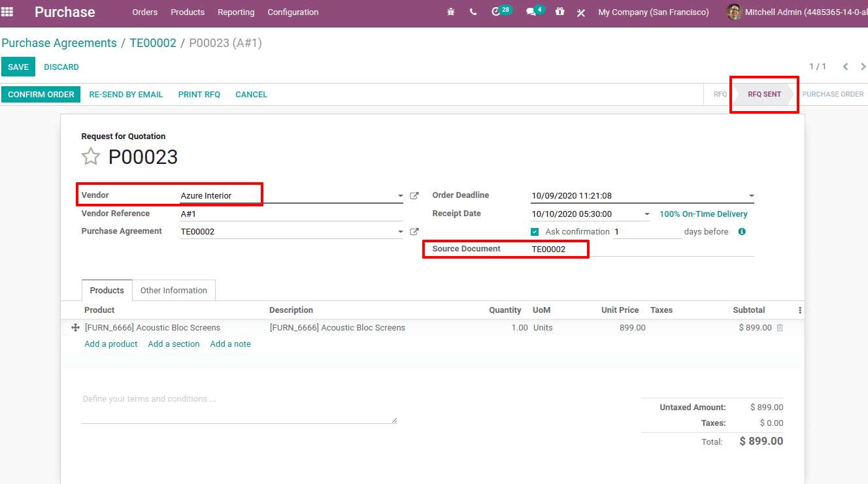The image size is (868, 484).
Task: Open the apps grid menu icon
Action: tap(7, 12)
